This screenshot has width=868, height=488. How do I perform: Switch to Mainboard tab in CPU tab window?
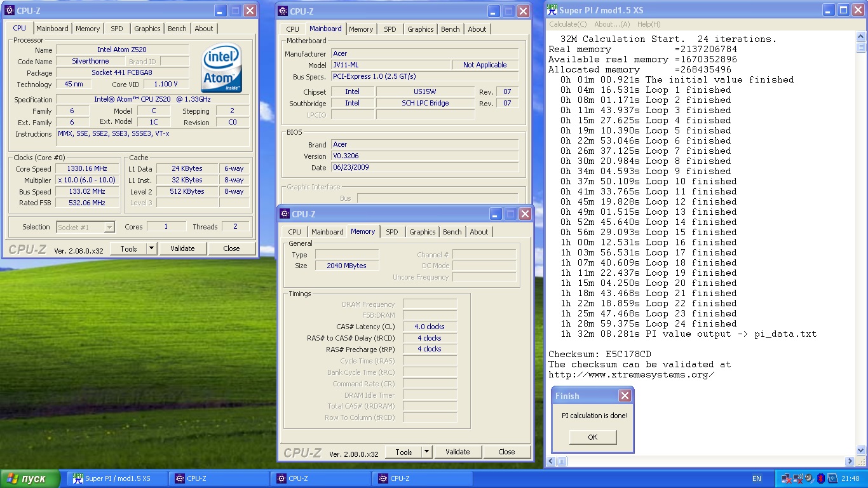click(52, 29)
